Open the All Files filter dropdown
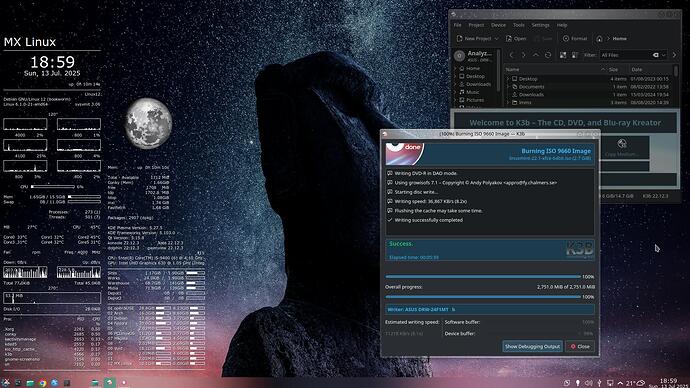Viewport: 690px width, 388px height. [x=664, y=55]
